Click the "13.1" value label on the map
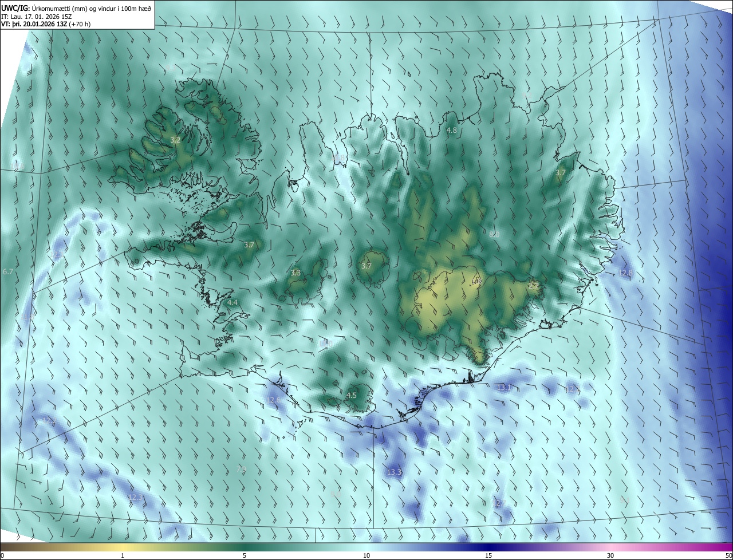Image resolution: width=733 pixels, height=560 pixels. pyautogui.click(x=504, y=388)
